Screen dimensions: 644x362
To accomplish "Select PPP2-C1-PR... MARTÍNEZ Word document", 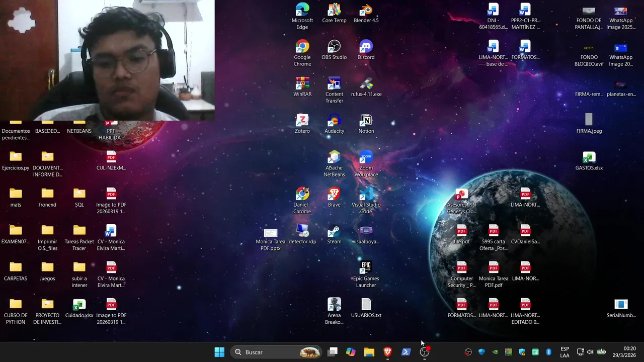I will (525, 16).
